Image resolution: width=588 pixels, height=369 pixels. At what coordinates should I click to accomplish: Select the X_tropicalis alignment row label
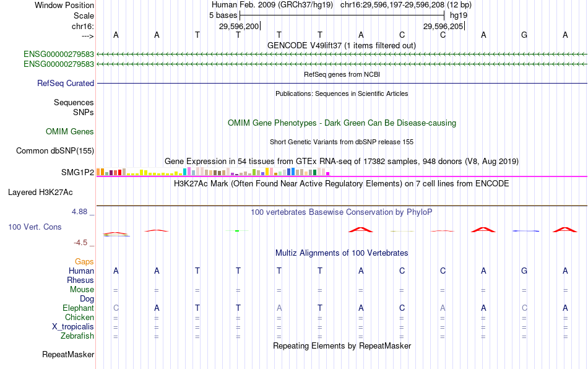tap(73, 327)
